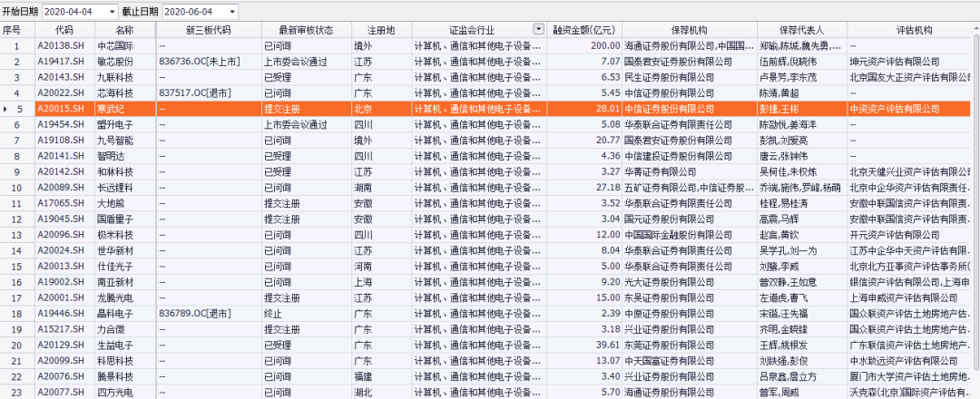
Task: Select code cell A20138.SH
Action: coord(64,45)
